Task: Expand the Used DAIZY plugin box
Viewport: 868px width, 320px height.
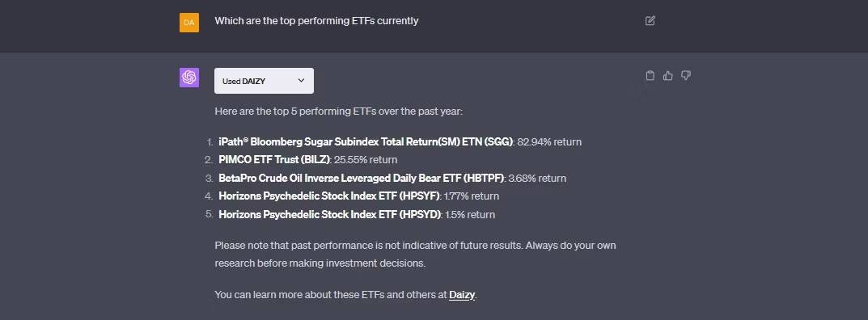Action: [264, 81]
